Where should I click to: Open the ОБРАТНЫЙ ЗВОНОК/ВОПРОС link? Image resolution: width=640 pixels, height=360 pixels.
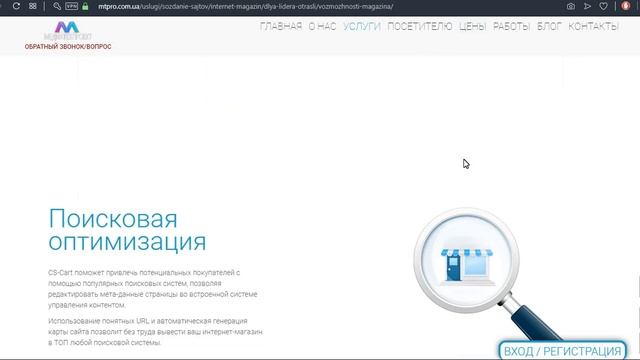[x=68, y=47]
